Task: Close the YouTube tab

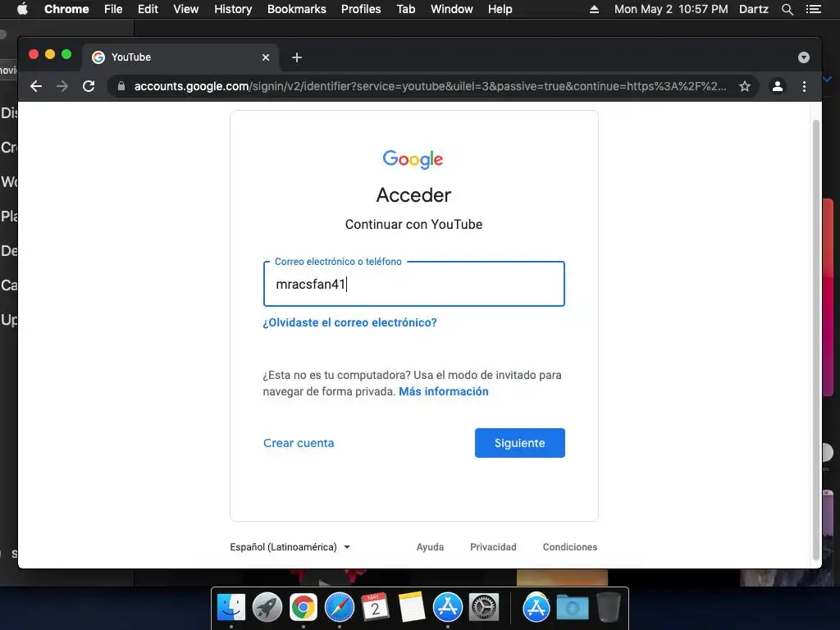Action: coord(266,57)
